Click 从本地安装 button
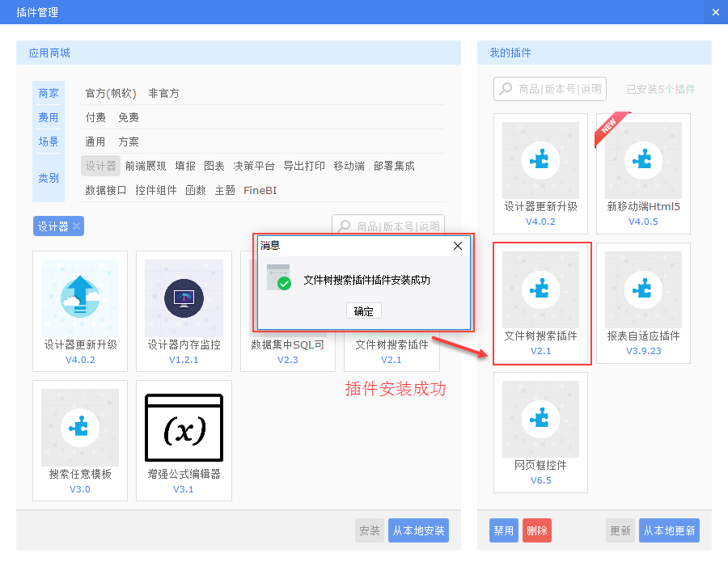Image resolution: width=728 pixels, height=566 pixels. pyautogui.click(x=418, y=530)
